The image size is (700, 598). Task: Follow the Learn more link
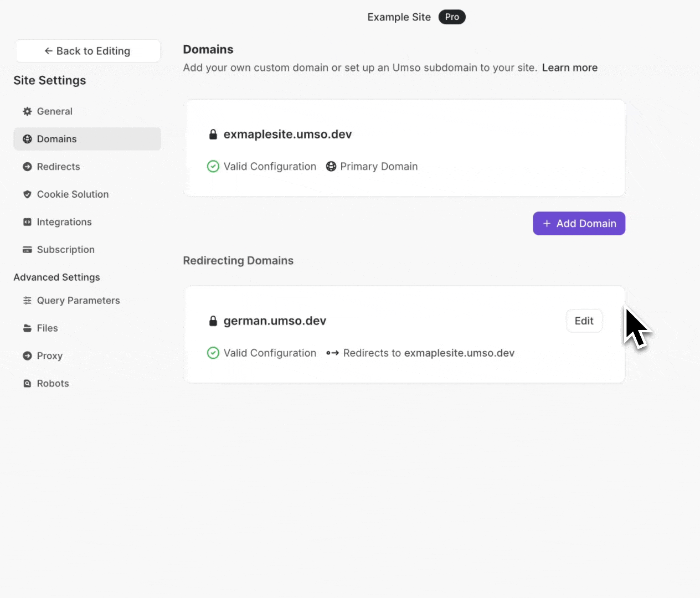pos(569,68)
